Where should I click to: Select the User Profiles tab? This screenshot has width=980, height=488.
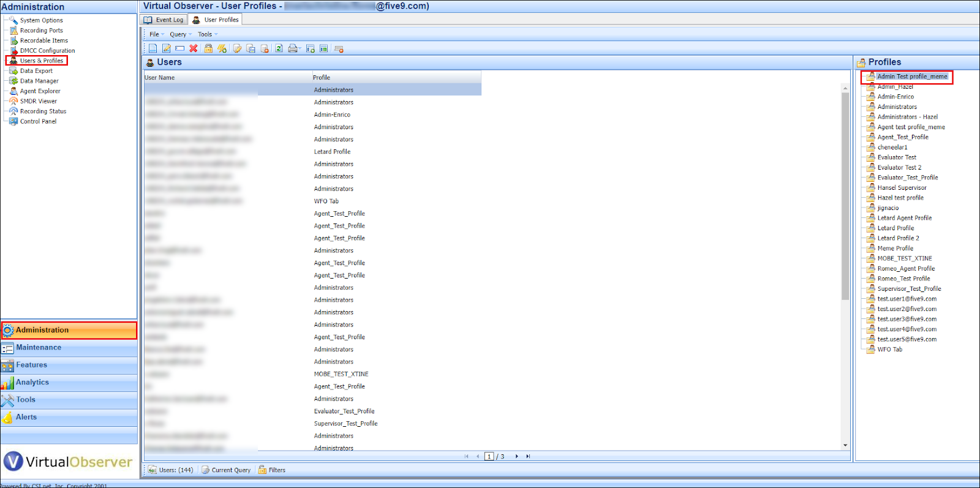tap(216, 20)
